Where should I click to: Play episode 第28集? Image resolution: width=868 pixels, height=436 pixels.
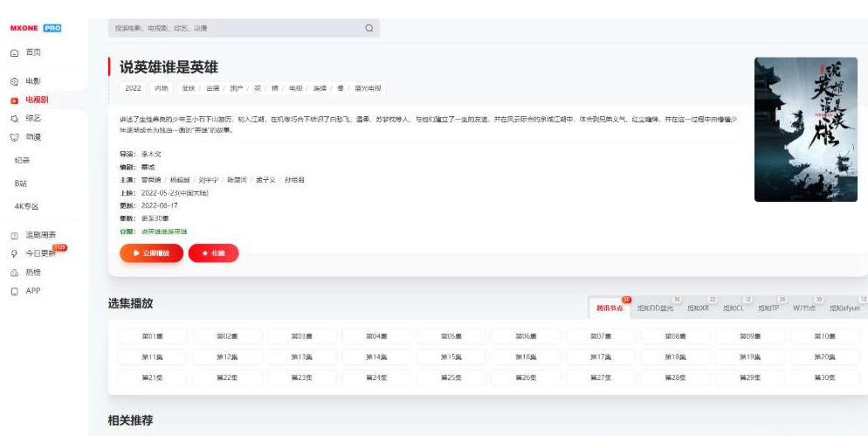pos(675,377)
